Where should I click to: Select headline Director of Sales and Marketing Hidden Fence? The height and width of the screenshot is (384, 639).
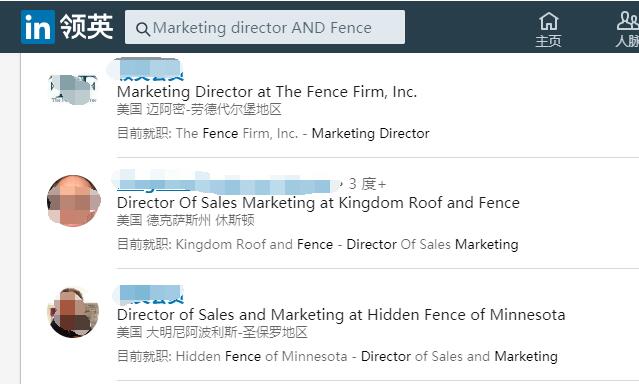(x=341, y=315)
